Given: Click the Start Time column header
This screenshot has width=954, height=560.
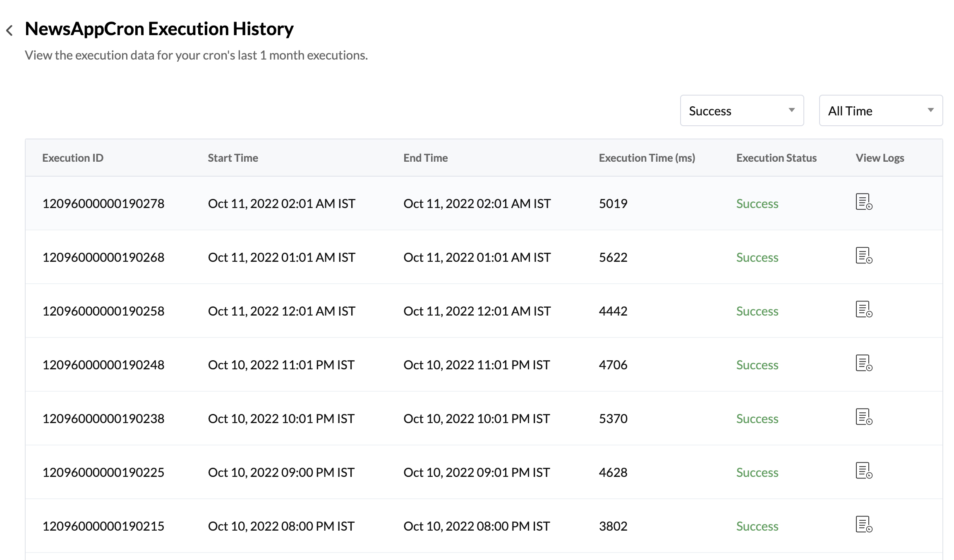Looking at the screenshot, I should pyautogui.click(x=233, y=158).
